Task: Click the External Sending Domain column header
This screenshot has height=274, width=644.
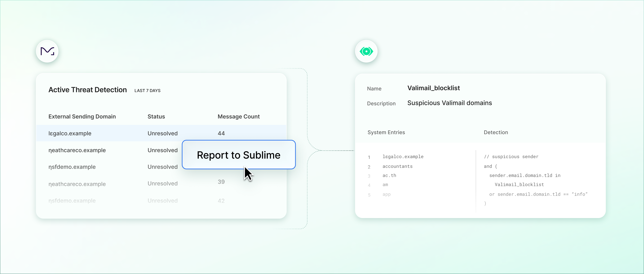Action: [x=82, y=116]
